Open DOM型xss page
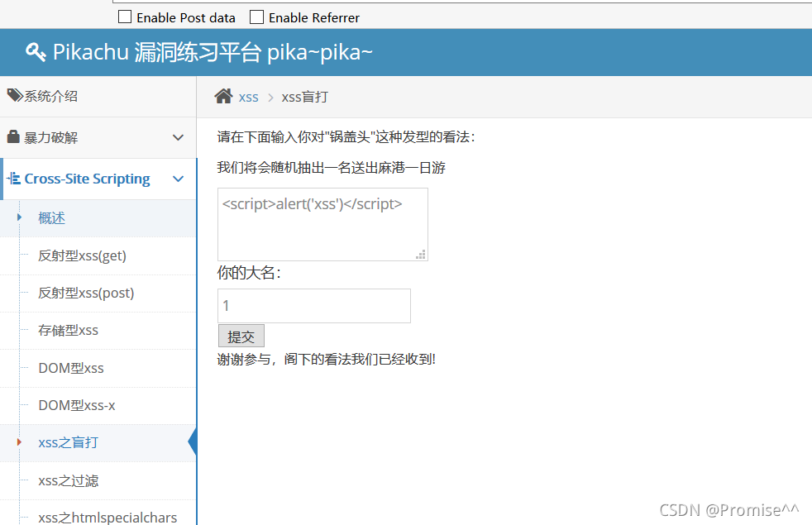Screen dimensions: 812x525 (98, 368)
